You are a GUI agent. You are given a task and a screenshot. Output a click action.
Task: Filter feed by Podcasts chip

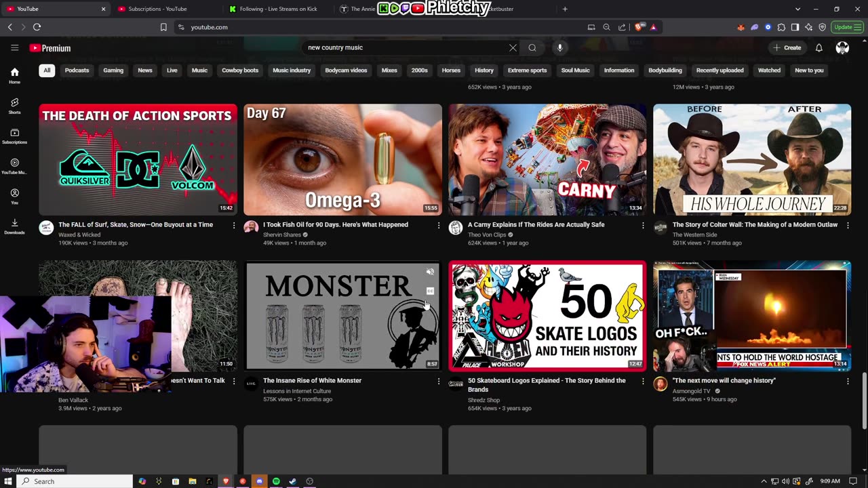pos(77,70)
